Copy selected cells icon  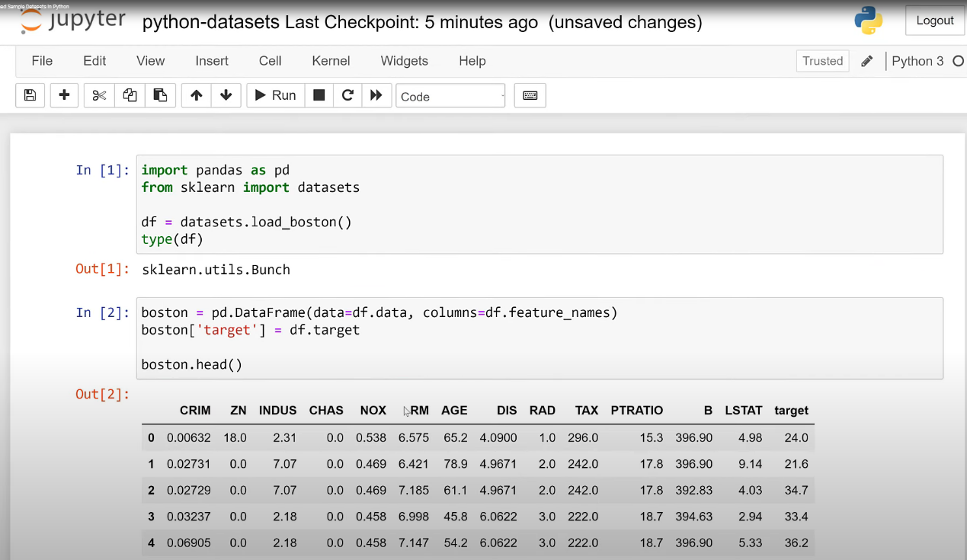130,95
